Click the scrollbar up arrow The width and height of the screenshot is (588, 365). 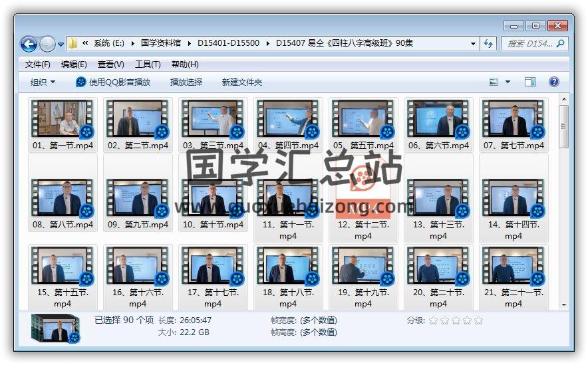coord(563,99)
